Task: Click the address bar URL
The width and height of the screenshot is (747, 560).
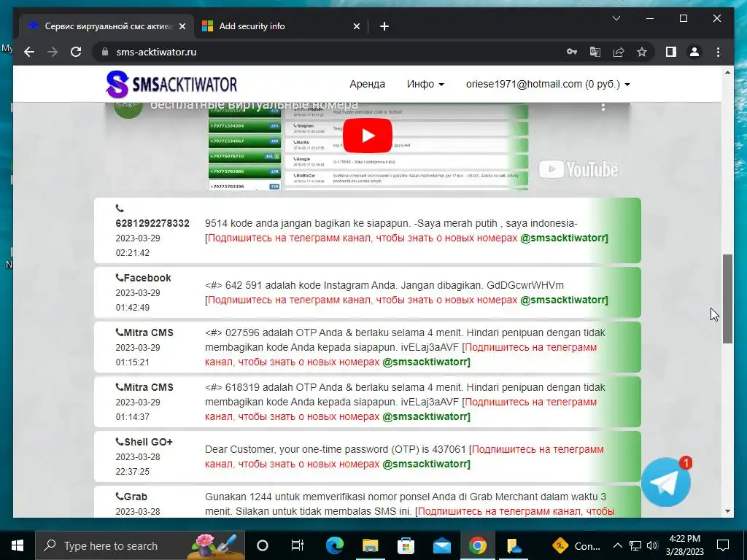Action: (156, 52)
